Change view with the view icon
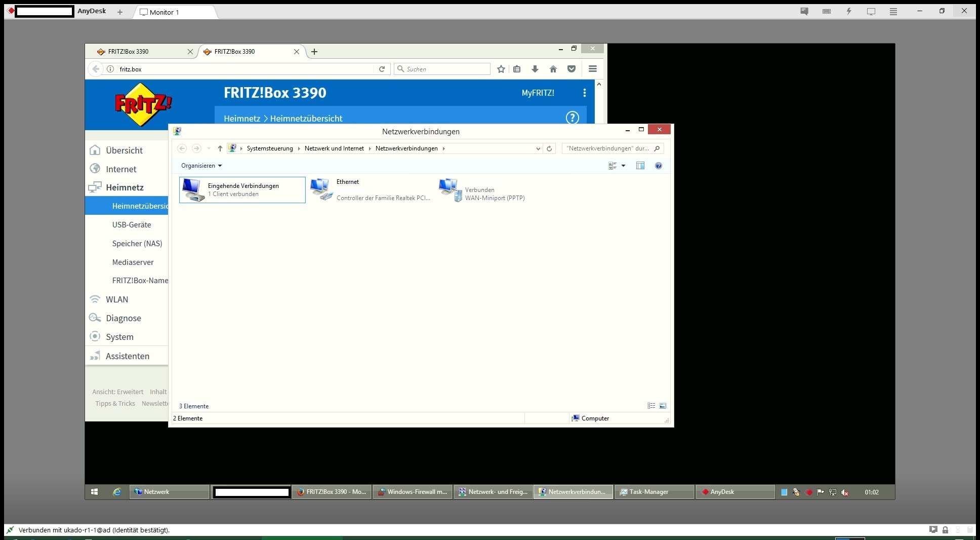Viewport: 980px width, 540px height. tap(612, 166)
